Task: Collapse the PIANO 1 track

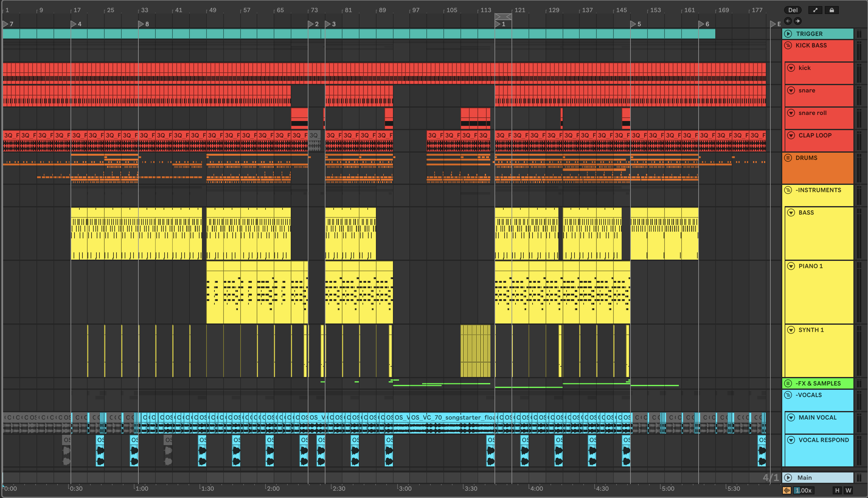Action: [791, 266]
